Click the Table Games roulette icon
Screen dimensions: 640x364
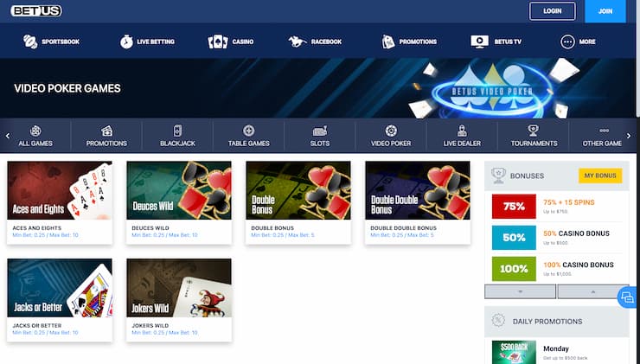click(248, 131)
